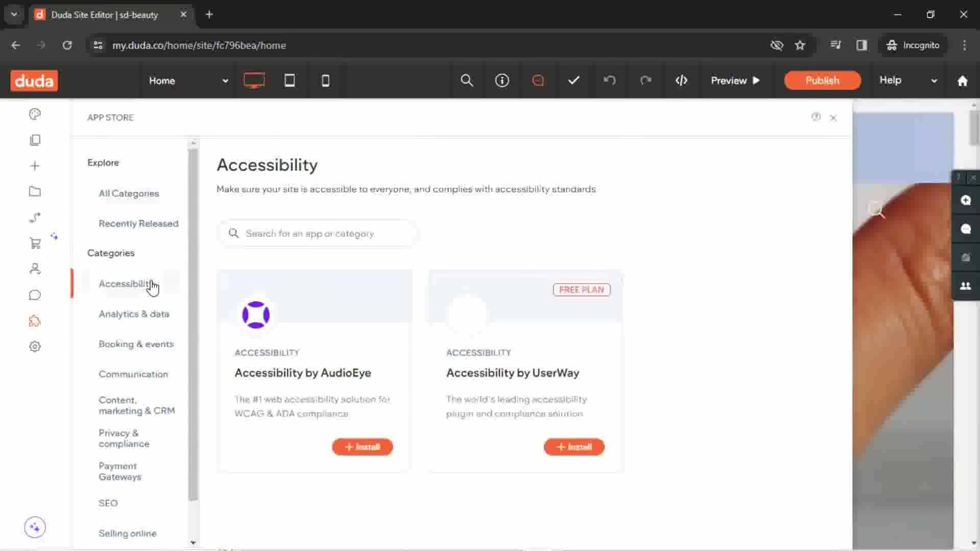Open the Blog speech bubble icon
This screenshot has width=980, height=551.
(x=35, y=295)
